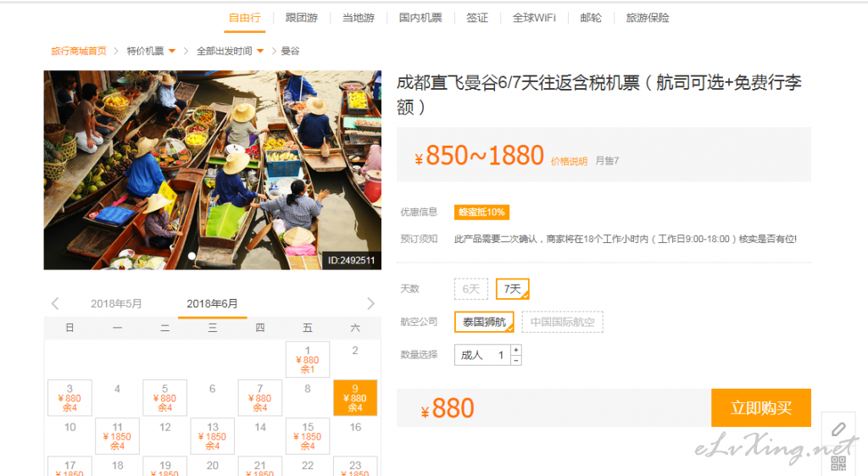868x476 pixels.
Task: Click product ID:2492511 label
Action: pyautogui.click(x=351, y=260)
